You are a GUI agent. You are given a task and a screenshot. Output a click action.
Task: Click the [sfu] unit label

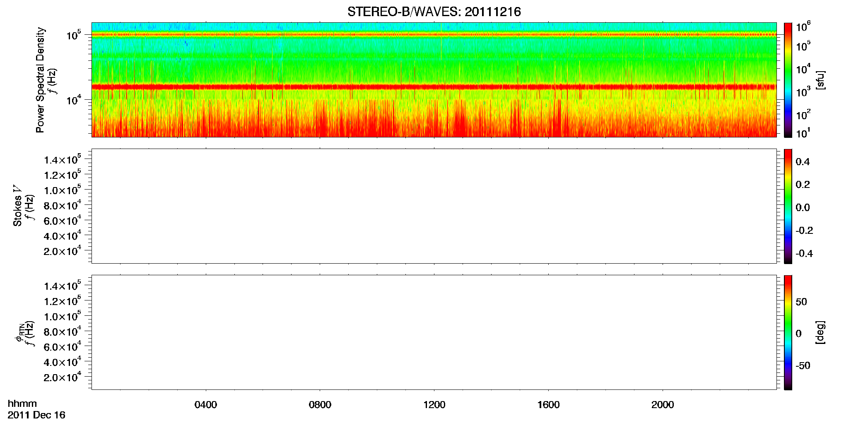tap(820, 80)
